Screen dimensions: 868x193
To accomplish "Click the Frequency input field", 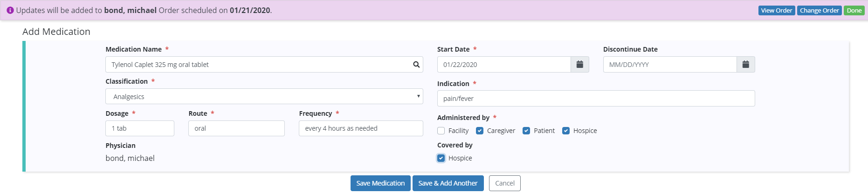I will pyautogui.click(x=360, y=128).
